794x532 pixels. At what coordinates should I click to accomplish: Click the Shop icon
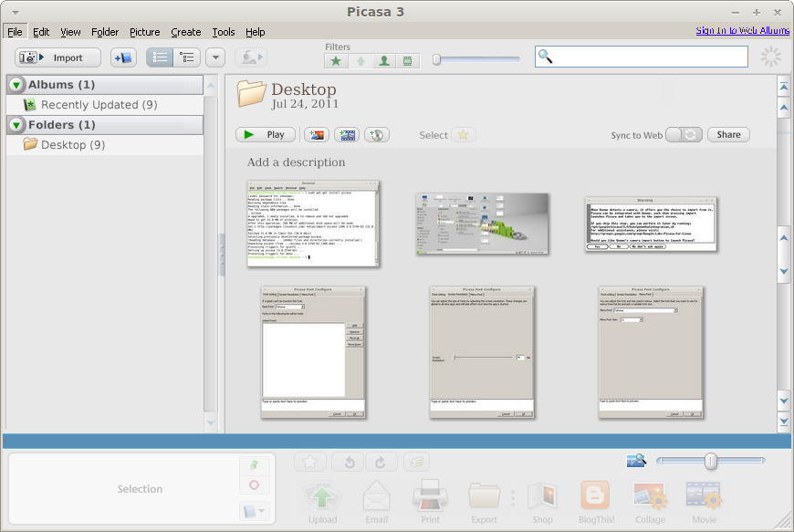point(542,502)
